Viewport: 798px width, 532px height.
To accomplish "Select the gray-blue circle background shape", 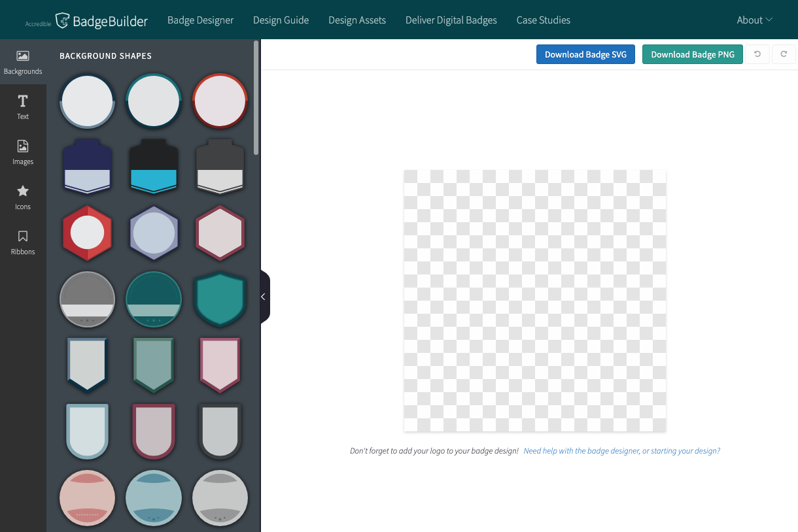I will 87,101.
